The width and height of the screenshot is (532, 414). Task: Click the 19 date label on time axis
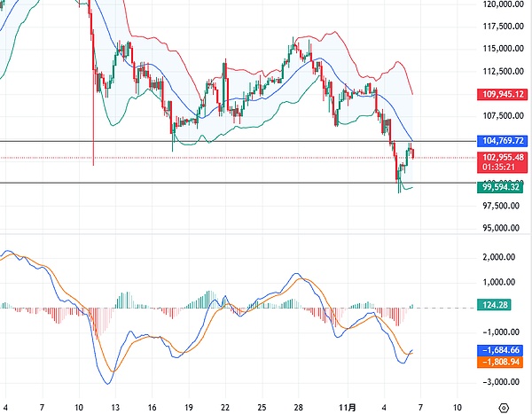tap(189, 407)
